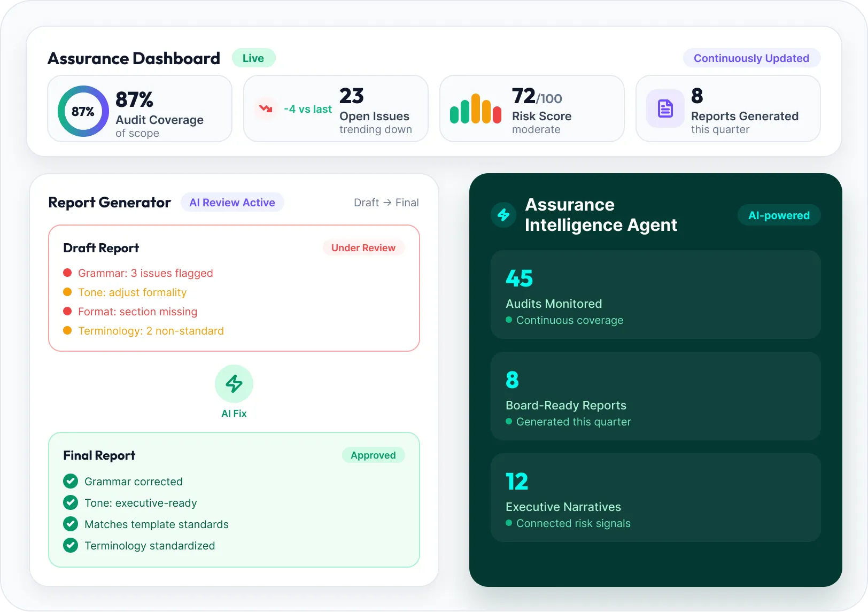Click the red dot beside Grammar issues flagged
This screenshot has width=868, height=612.
pos(67,273)
